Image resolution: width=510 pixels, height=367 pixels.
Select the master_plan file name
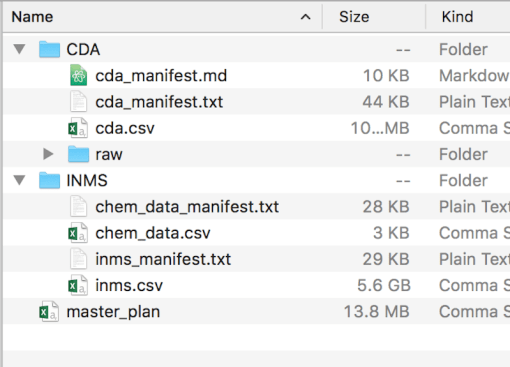(x=113, y=312)
